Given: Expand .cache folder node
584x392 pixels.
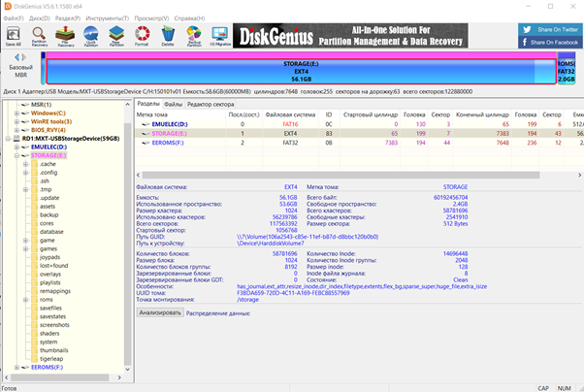Looking at the screenshot, I should [25, 164].
